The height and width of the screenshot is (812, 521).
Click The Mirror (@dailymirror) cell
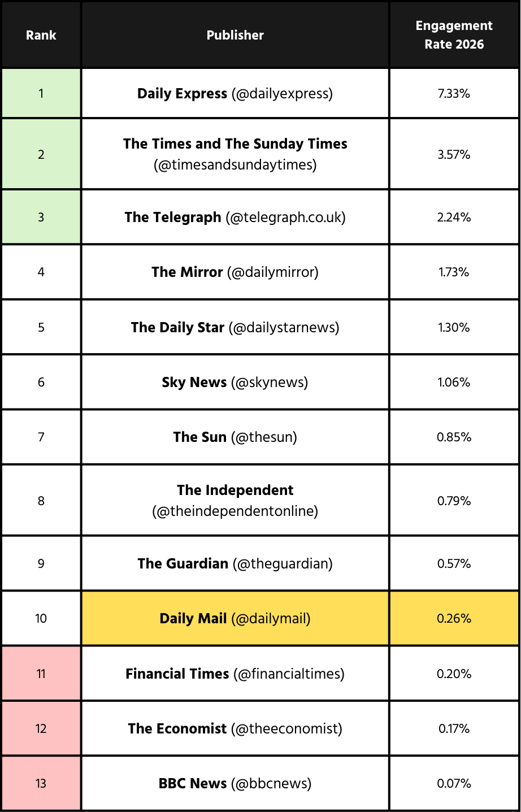(235, 272)
